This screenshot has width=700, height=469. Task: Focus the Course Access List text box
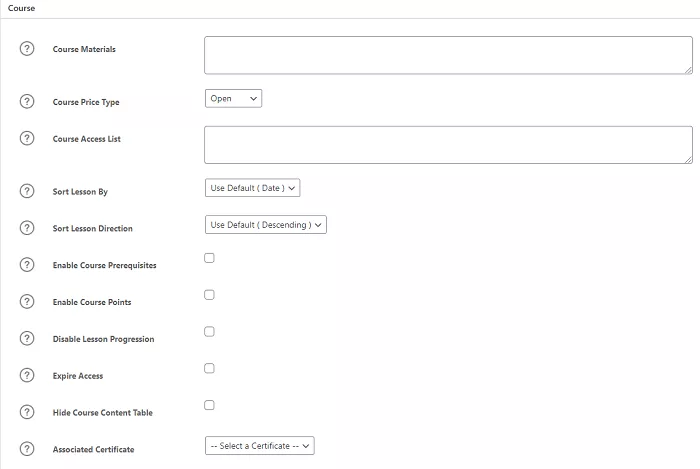point(447,144)
